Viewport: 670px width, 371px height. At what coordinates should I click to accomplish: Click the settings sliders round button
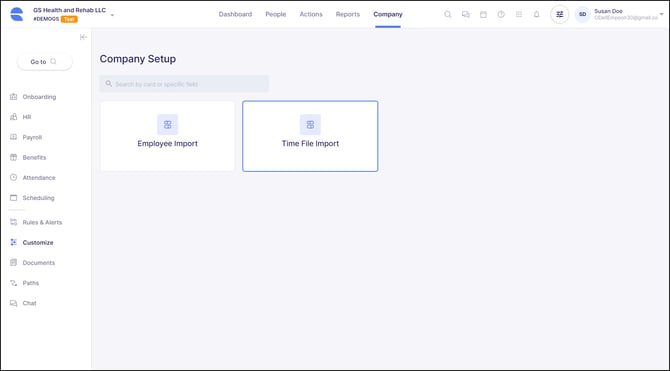point(560,14)
